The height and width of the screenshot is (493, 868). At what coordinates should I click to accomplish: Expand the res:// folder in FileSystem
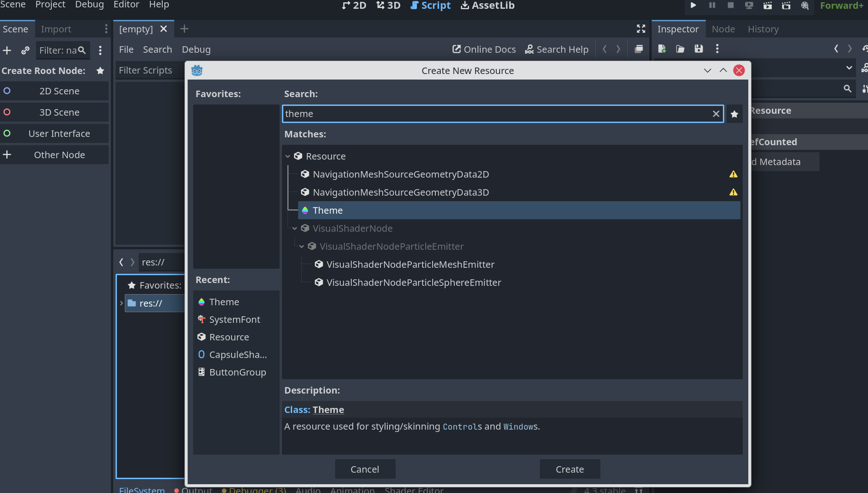point(121,303)
